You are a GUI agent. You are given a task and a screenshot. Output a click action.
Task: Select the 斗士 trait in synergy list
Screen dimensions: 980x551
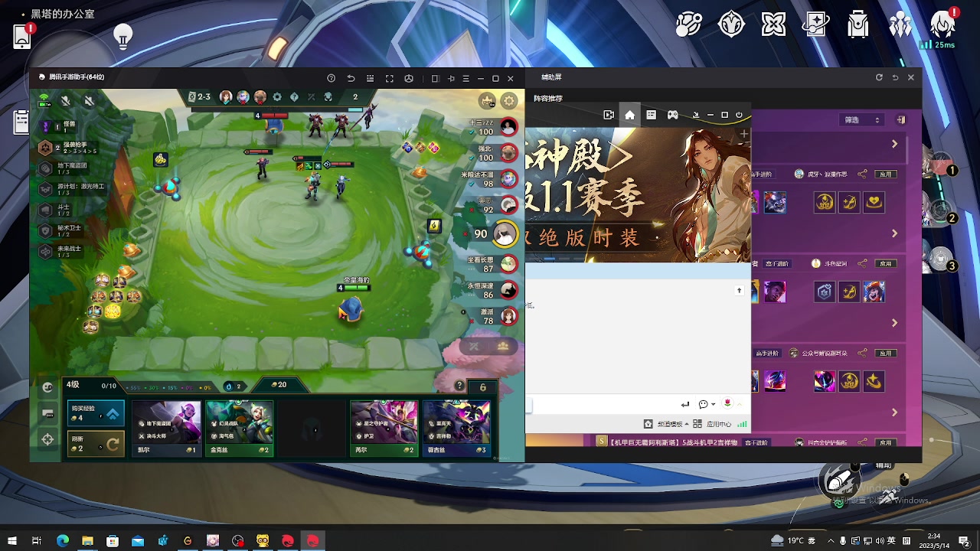pyautogui.click(x=55, y=209)
